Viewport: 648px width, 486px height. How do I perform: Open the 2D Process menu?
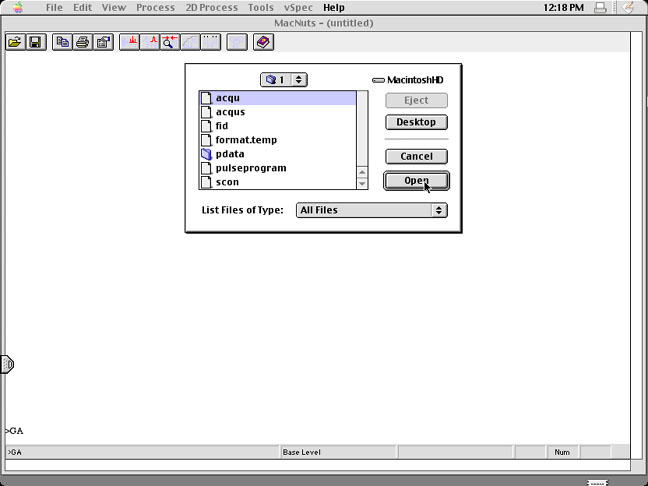(x=212, y=7)
